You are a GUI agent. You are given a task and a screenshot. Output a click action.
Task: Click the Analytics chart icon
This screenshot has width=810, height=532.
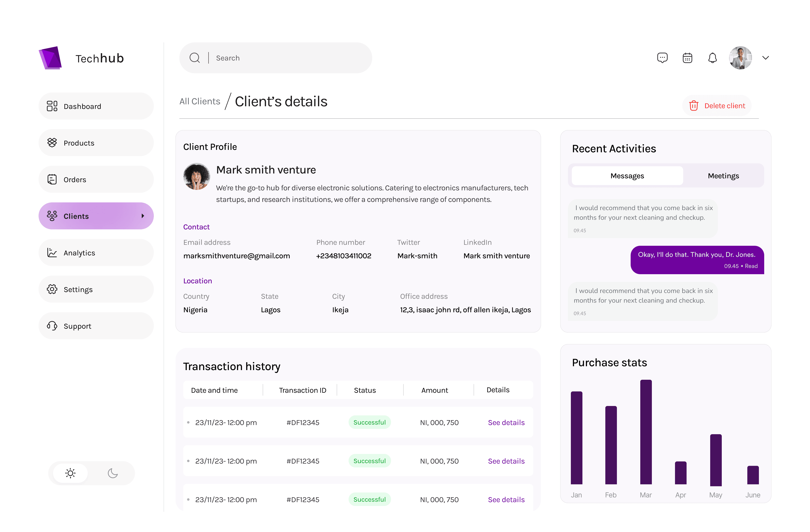[x=52, y=253]
